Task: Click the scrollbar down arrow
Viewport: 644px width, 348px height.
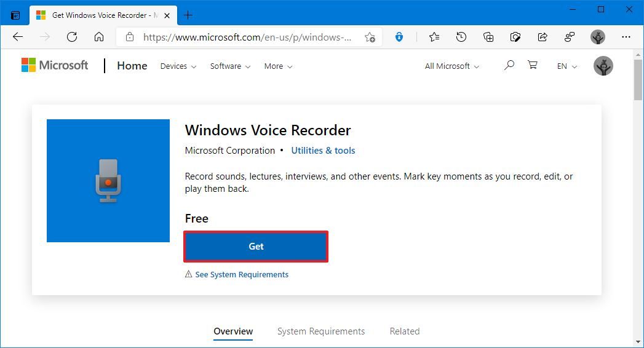Action: click(x=638, y=342)
